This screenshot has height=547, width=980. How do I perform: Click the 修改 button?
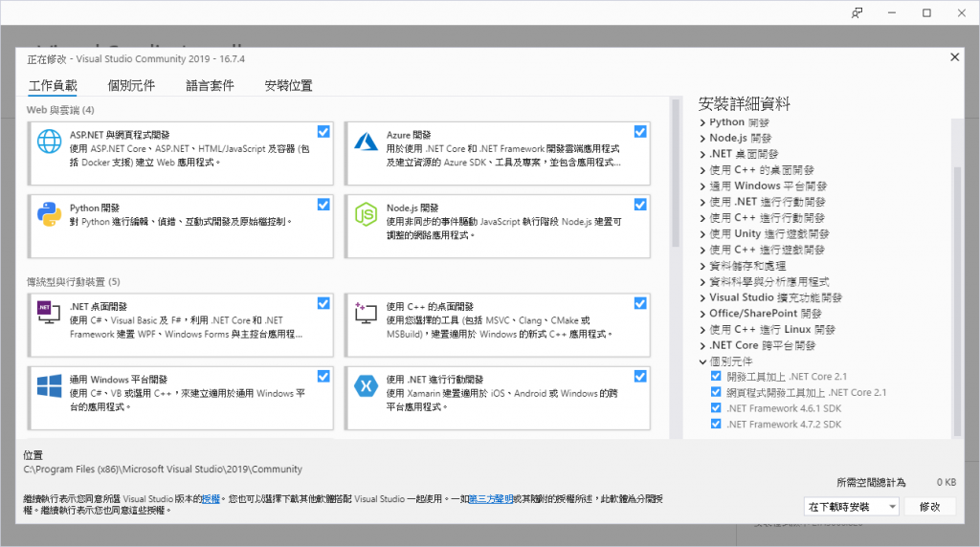[x=929, y=507]
